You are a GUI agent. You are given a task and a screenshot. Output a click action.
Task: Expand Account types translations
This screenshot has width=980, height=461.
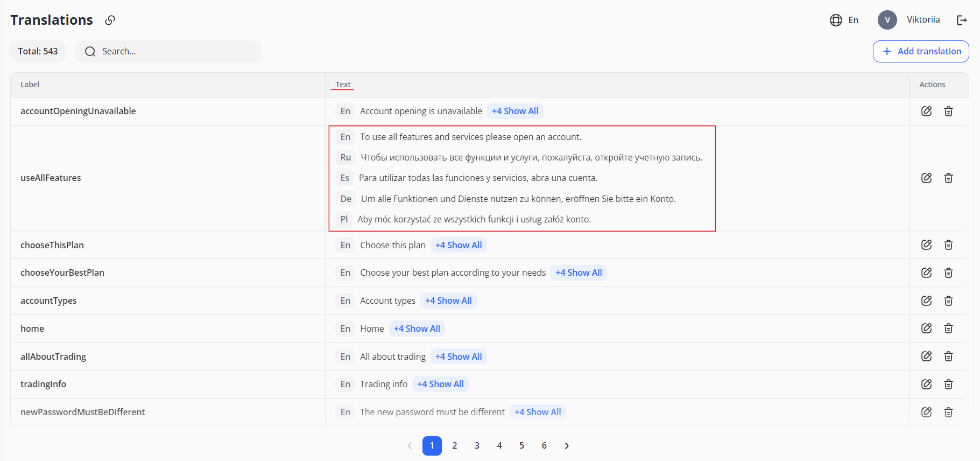point(448,301)
